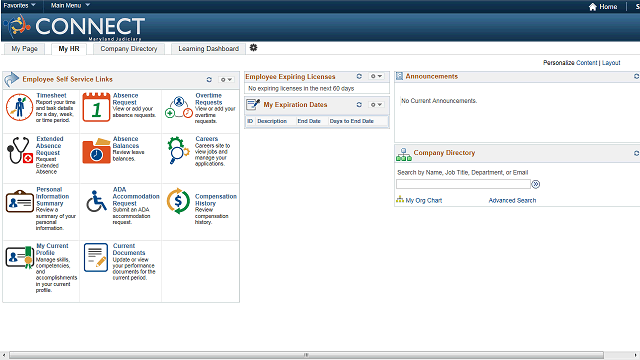
Task: Refresh the My Expiration Dates pagelet
Action: (359, 104)
